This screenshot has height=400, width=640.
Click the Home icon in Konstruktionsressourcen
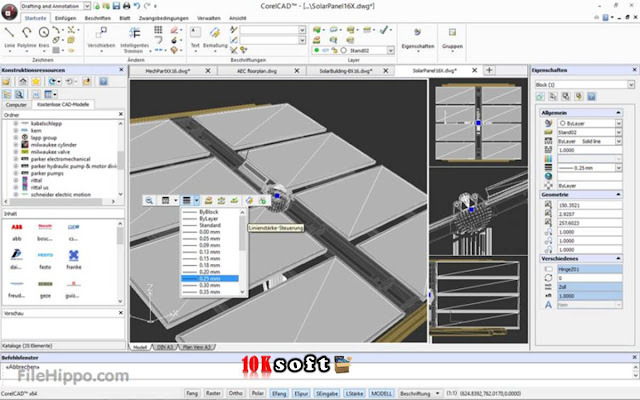23,82
